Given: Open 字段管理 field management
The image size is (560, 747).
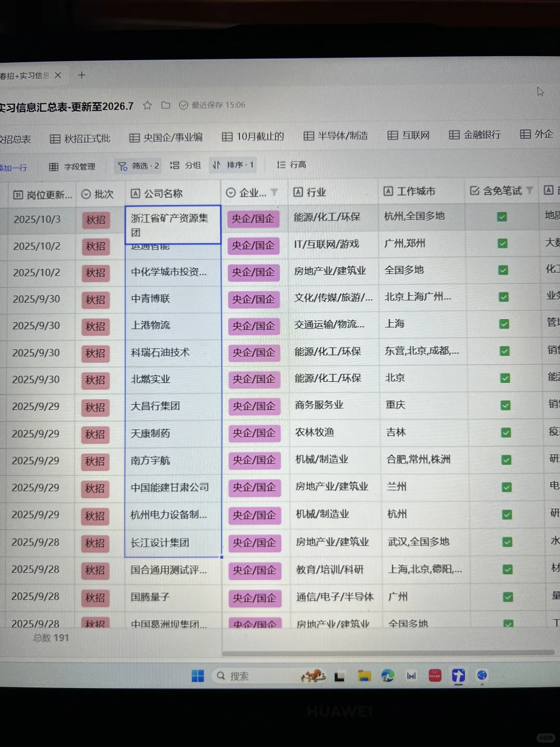Looking at the screenshot, I should (72, 167).
